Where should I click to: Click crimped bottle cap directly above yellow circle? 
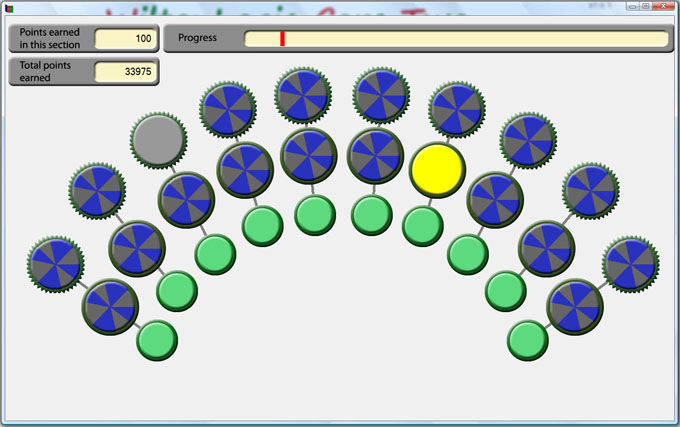coord(457,108)
